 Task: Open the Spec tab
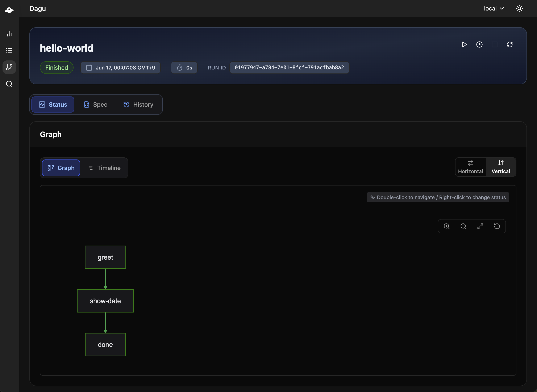95,105
